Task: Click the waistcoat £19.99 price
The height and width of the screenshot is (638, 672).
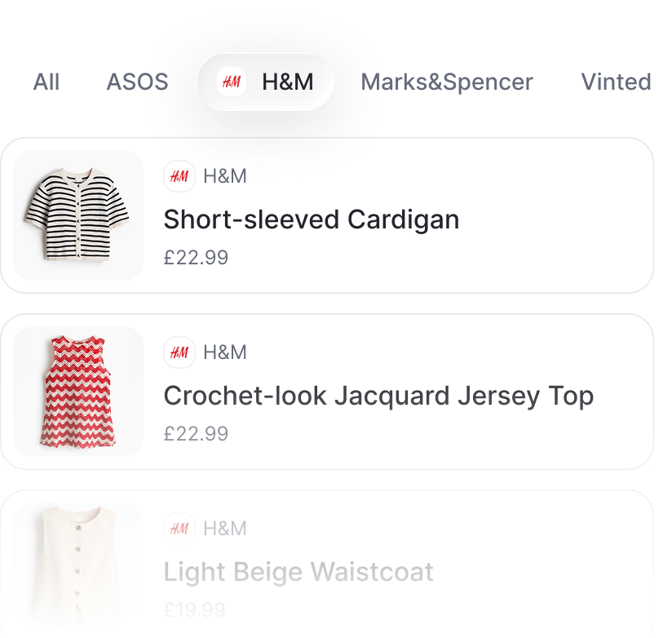Action: click(x=195, y=609)
